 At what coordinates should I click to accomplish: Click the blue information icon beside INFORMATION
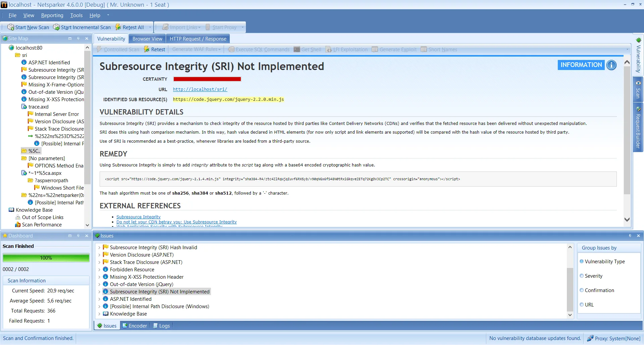(611, 65)
